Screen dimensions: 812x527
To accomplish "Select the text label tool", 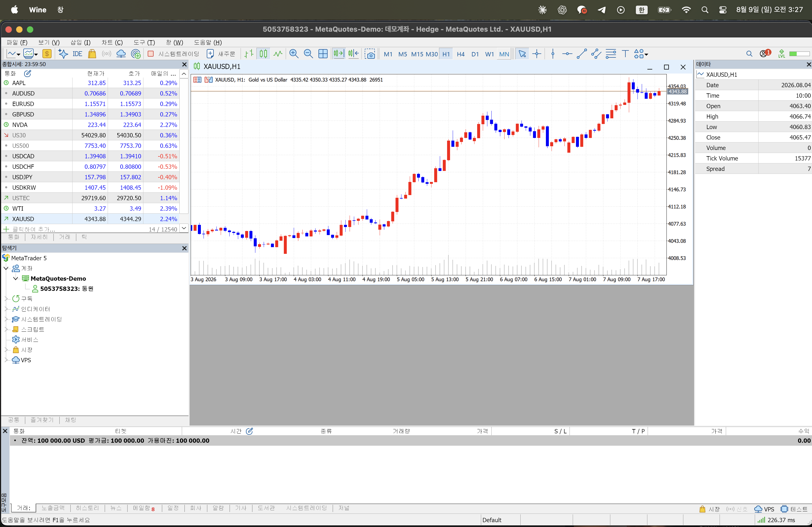I will pos(625,53).
